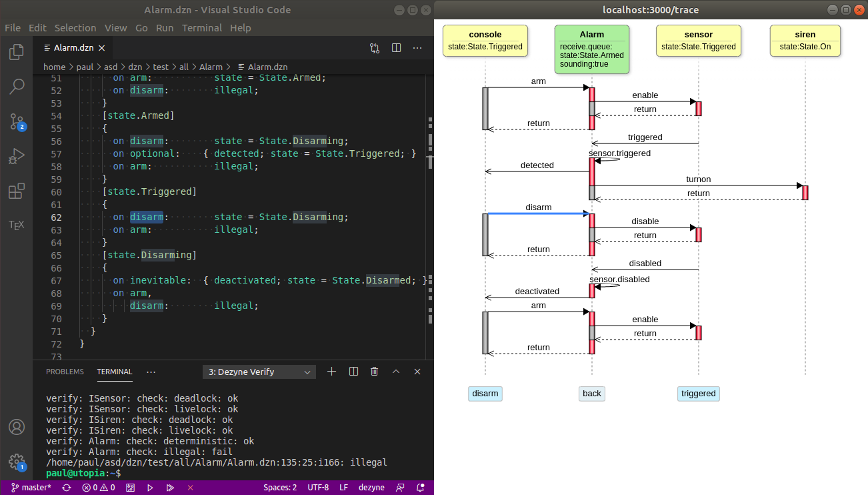Select the master* git branch in status bar
Screen dimensions: 868x495
pyautogui.click(x=31, y=488)
